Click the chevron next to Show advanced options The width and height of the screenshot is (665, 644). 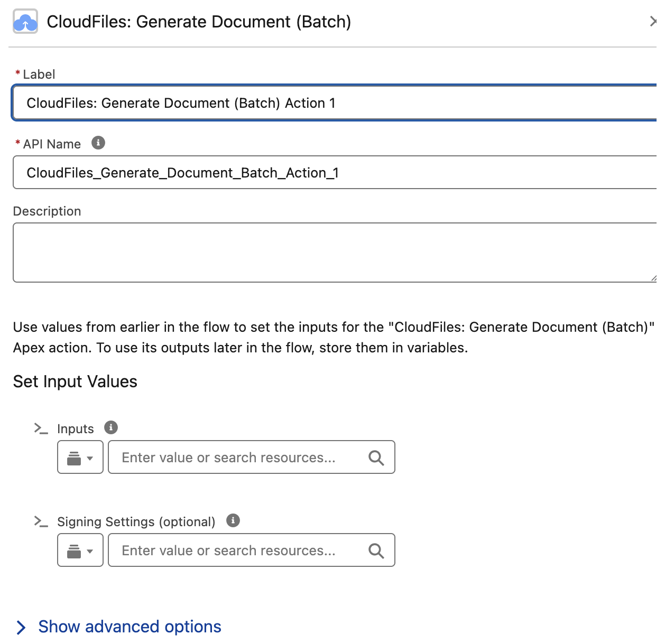point(21,627)
